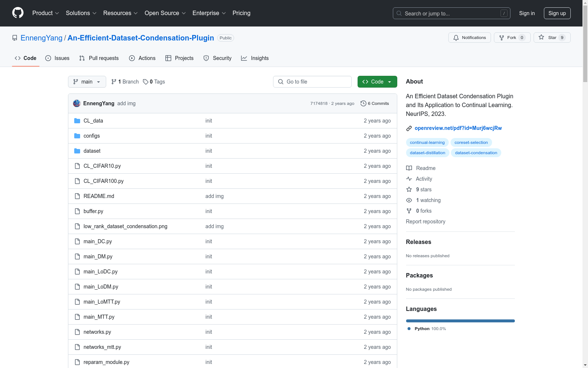Click the EnnengYang owner link in title

point(42,38)
